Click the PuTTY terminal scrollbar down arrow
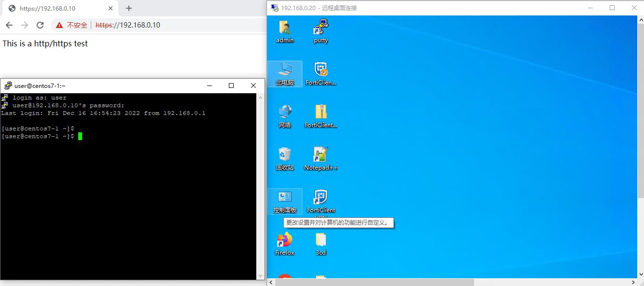This screenshot has height=286, width=644. point(261,276)
